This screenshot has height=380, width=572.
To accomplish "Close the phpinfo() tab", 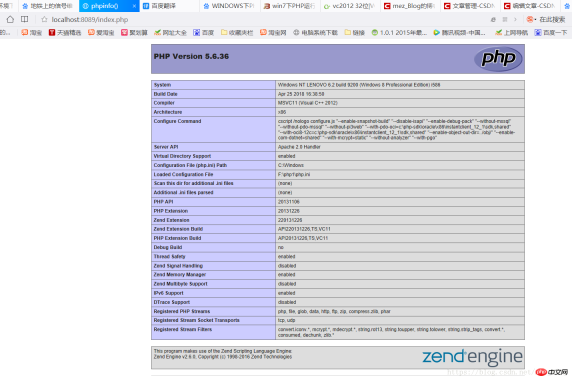I will (134, 6).
